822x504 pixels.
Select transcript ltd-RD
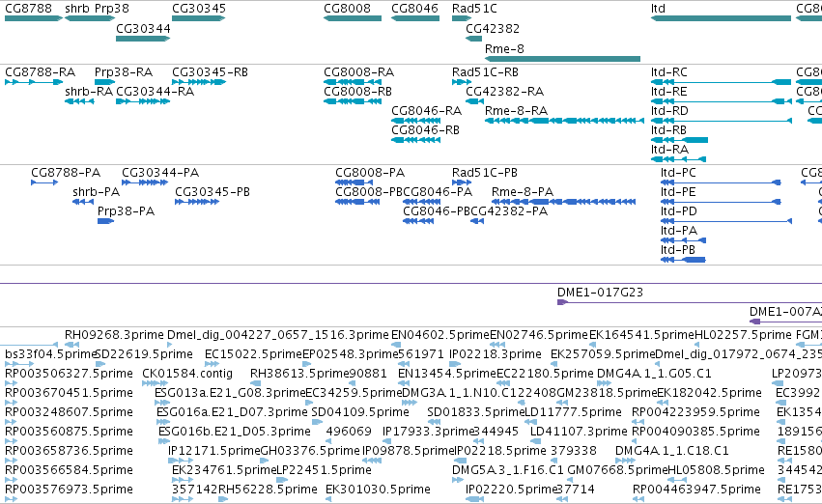coord(721,121)
